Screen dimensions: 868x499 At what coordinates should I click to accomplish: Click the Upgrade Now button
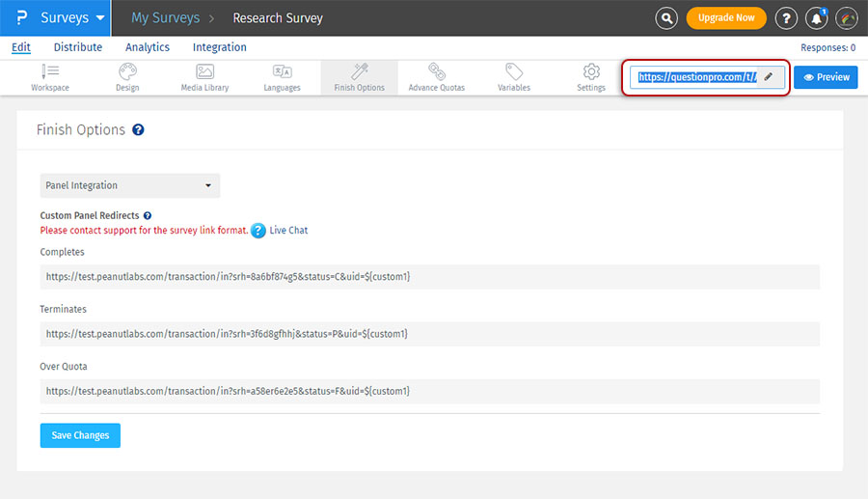pos(726,18)
